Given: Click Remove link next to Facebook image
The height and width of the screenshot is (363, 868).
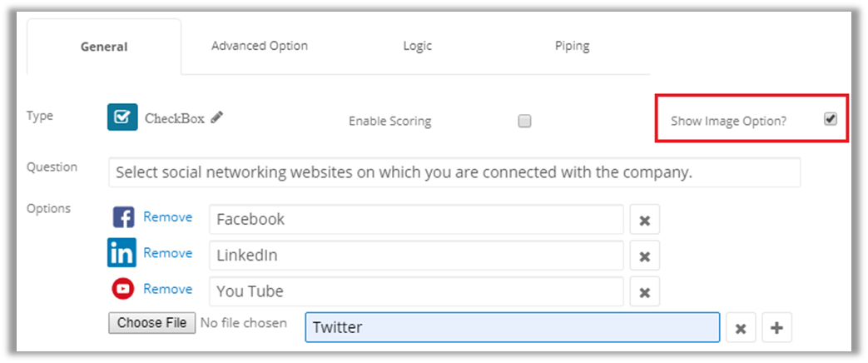Looking at the screenshot, I should (x=167, y=217).
